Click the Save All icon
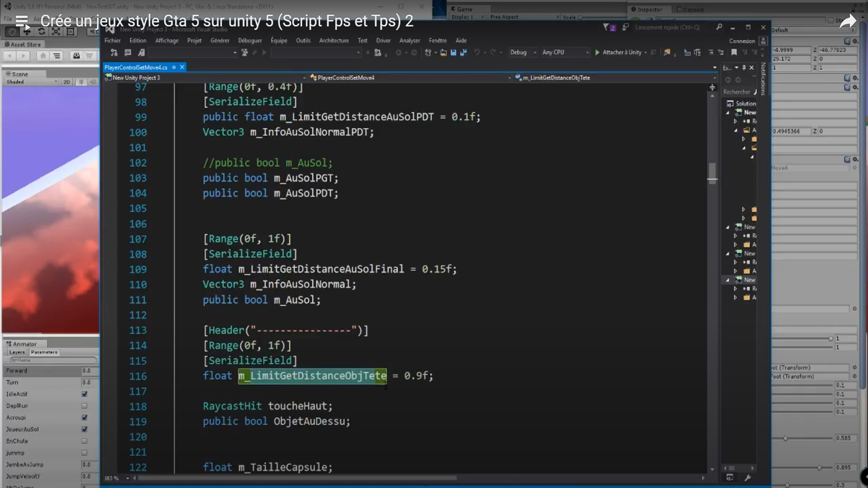This screenshot has width=868, height=488. tap(463, 52)
